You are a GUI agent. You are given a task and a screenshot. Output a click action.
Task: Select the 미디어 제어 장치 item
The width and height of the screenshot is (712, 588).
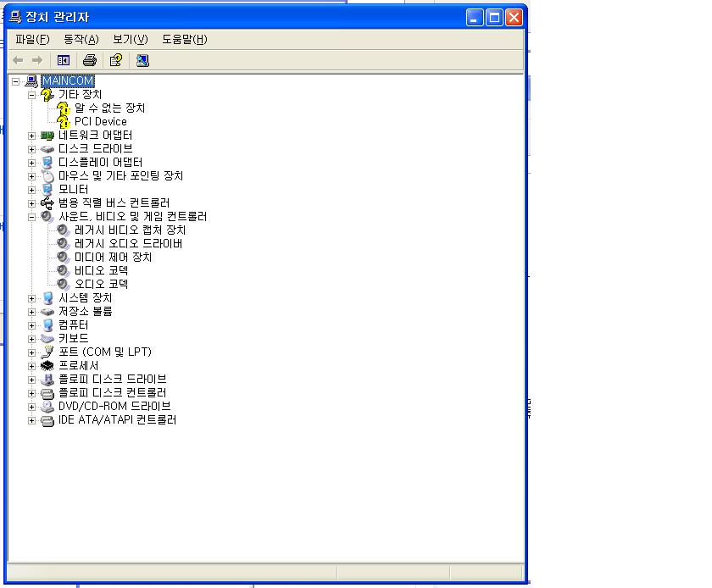tap(113, 258)
